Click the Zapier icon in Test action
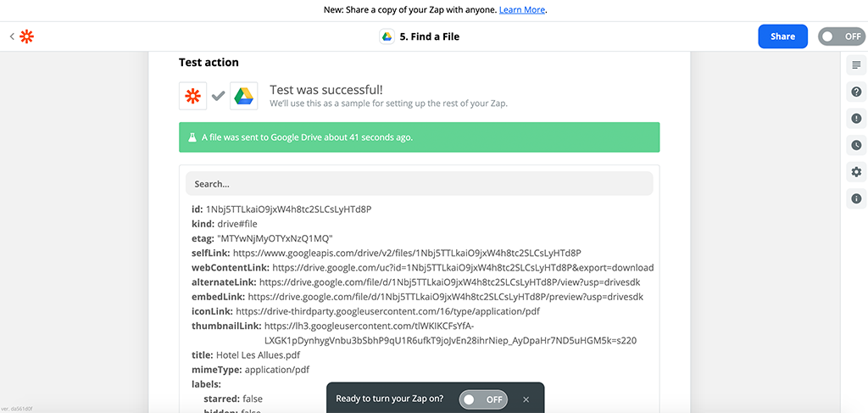868x413 pixels. (x=192, y=96)
